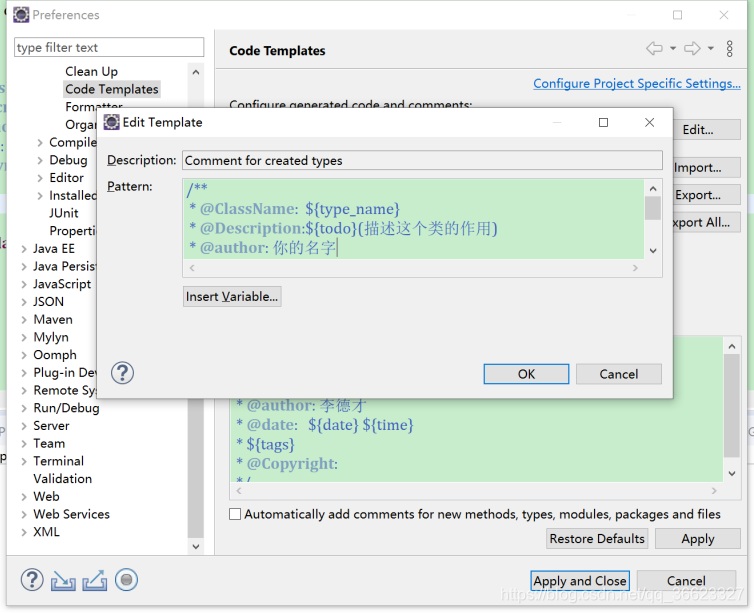754x613 pixels.
Task: Click the type filter text field
Action: click(109, 48)
